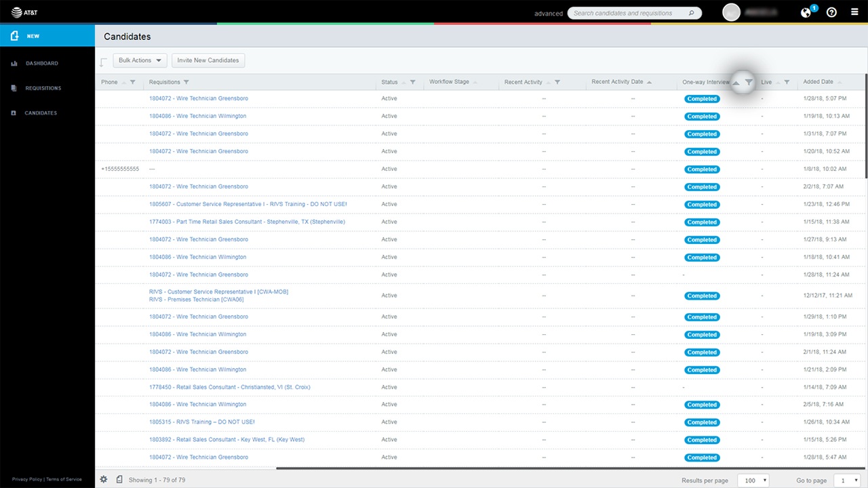
Task: Open the notifications globe icon
Action: 806,12
